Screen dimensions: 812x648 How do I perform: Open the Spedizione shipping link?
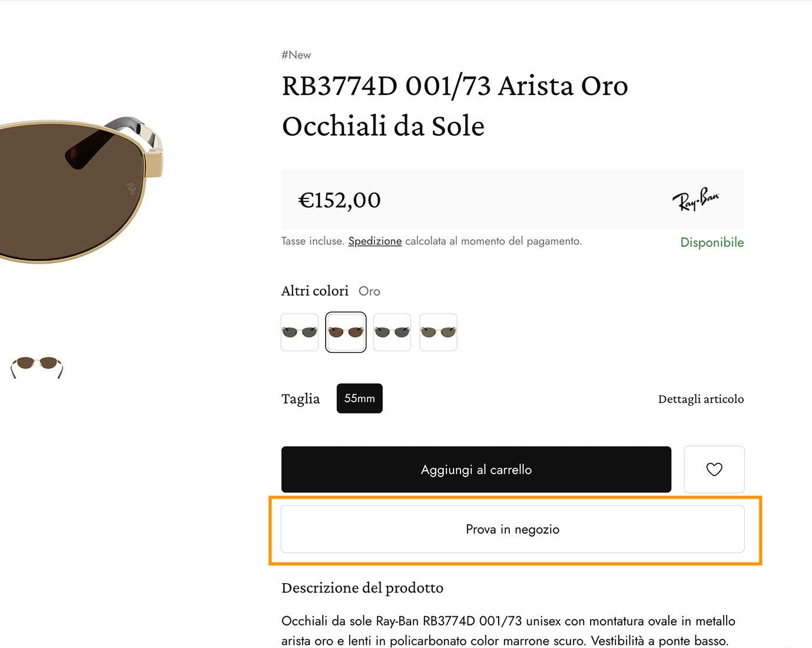pyautogui.click(x=374, y=241)
